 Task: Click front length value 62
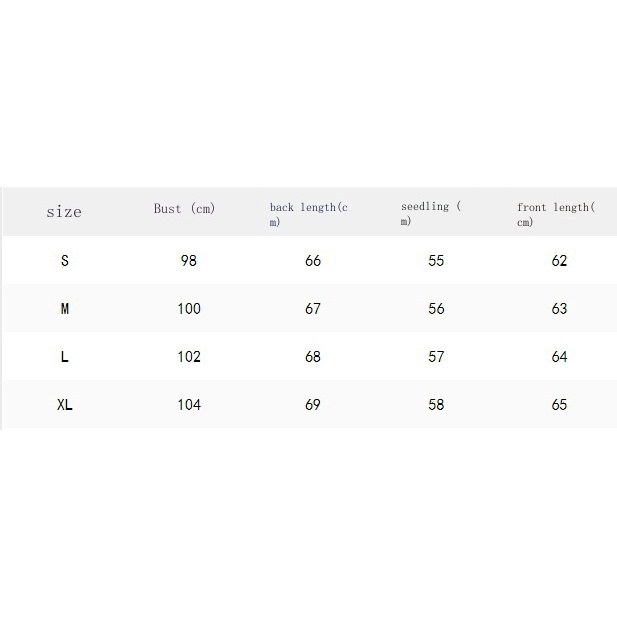pyautogui.click(x=559, y=261)
